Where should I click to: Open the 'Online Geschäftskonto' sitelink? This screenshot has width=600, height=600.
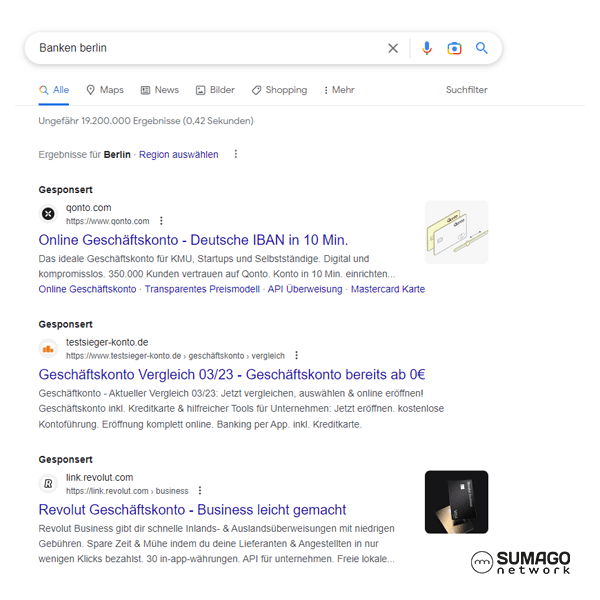click(87, 289)
